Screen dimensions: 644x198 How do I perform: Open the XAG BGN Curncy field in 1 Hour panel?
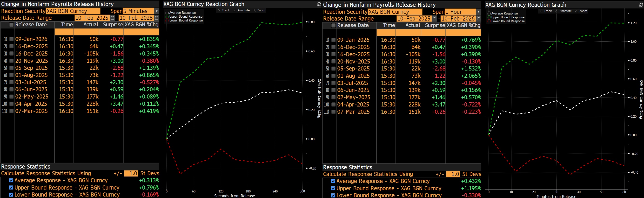395,12
